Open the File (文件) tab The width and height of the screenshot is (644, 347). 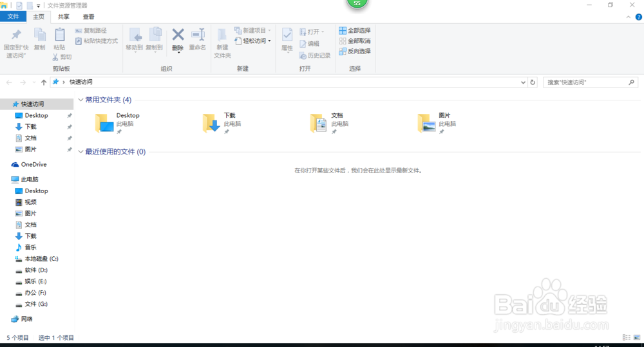(13, 17)
